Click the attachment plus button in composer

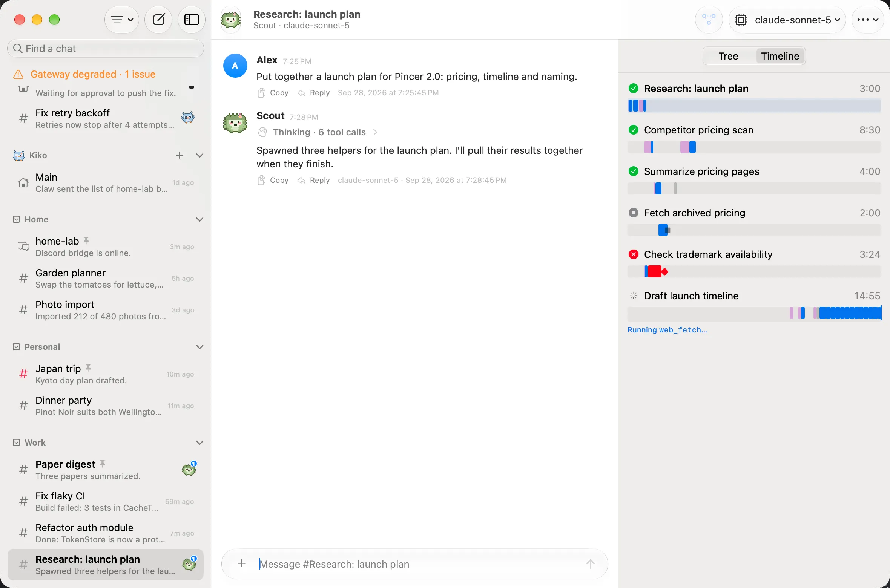(x=242, y=563)
